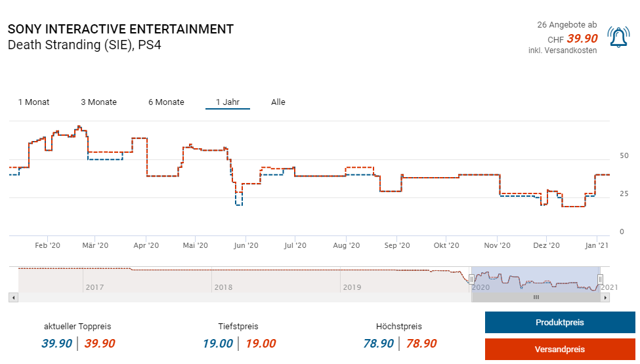Toggle the Versandpreis series

tap(560, 350)
